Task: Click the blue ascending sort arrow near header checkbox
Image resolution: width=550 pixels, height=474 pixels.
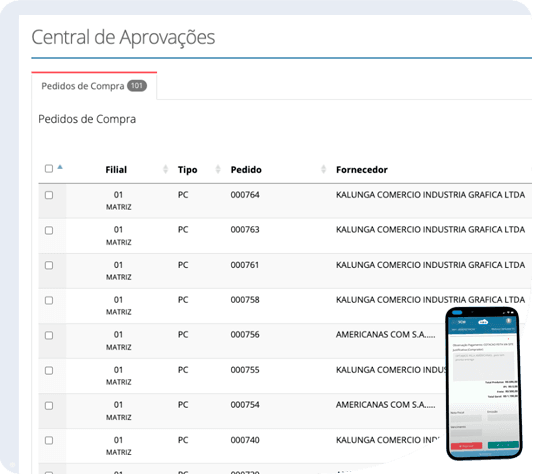Action: click(x=60, y=167)
